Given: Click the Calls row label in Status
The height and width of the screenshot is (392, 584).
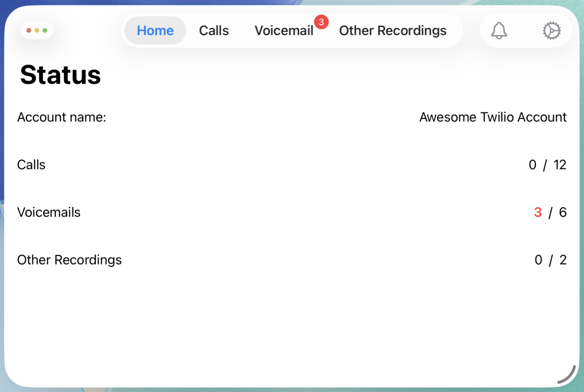Looking at the screenshot, I should coord(31,165).
